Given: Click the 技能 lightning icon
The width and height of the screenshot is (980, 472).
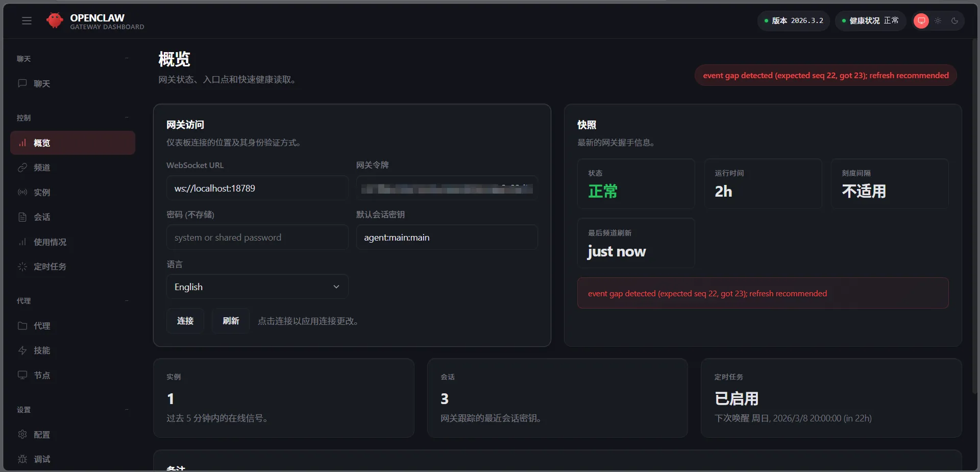Looking at the screenshot, I should [22, 350].
